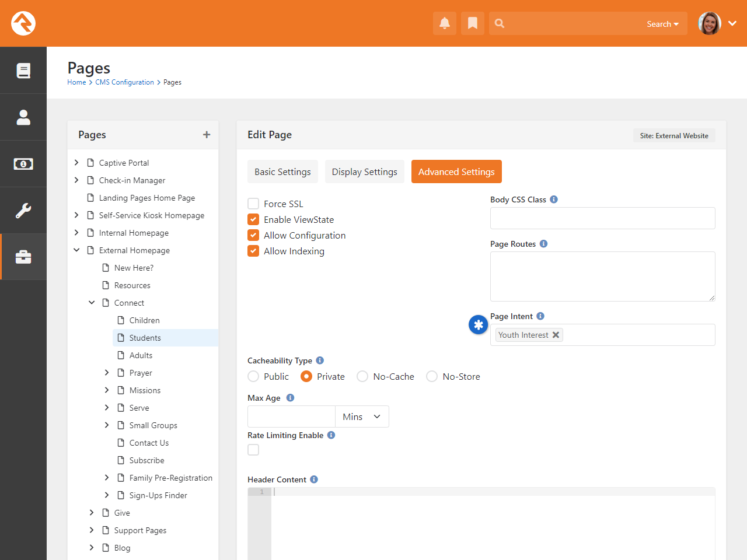The image size is (747, 560).
Task: Expand the Check-in Manager node
Action: 76,180
